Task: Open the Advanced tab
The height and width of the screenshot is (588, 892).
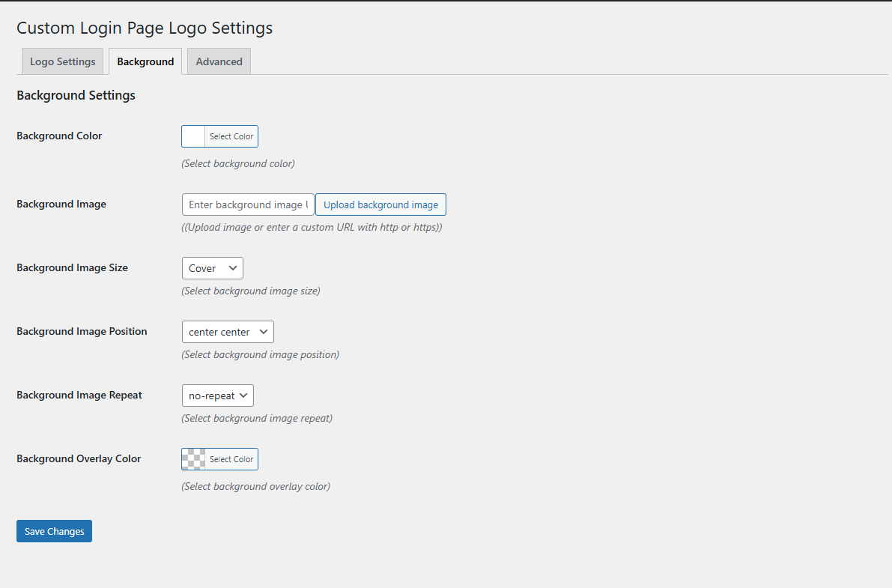Action: click(218, 61)
